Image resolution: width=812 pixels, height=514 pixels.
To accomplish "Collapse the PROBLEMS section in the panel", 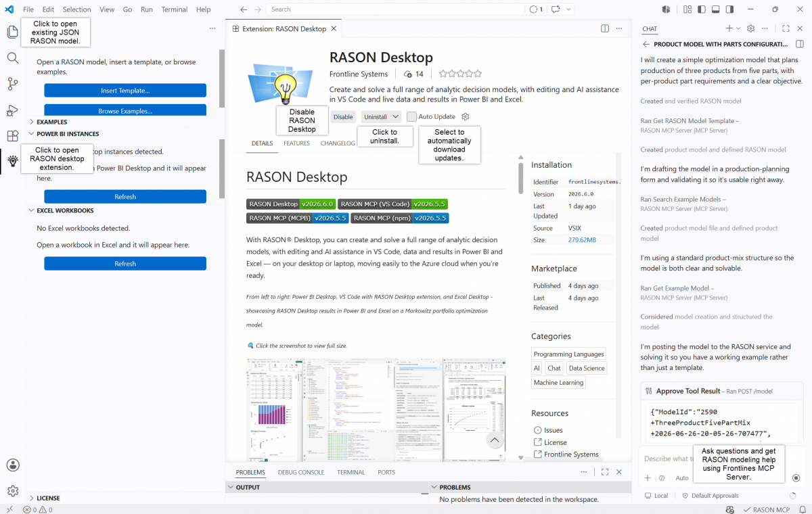I will point(455,487).
